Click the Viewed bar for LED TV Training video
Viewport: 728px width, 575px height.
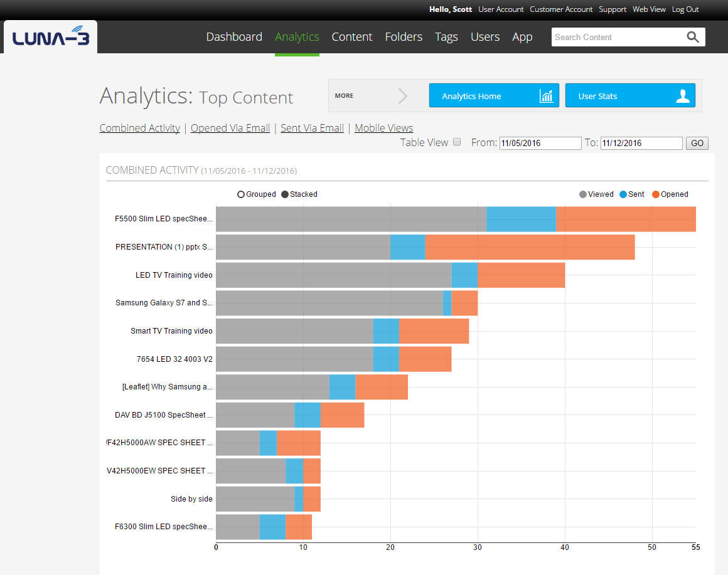pyautogui.click(x=334, y=275)
